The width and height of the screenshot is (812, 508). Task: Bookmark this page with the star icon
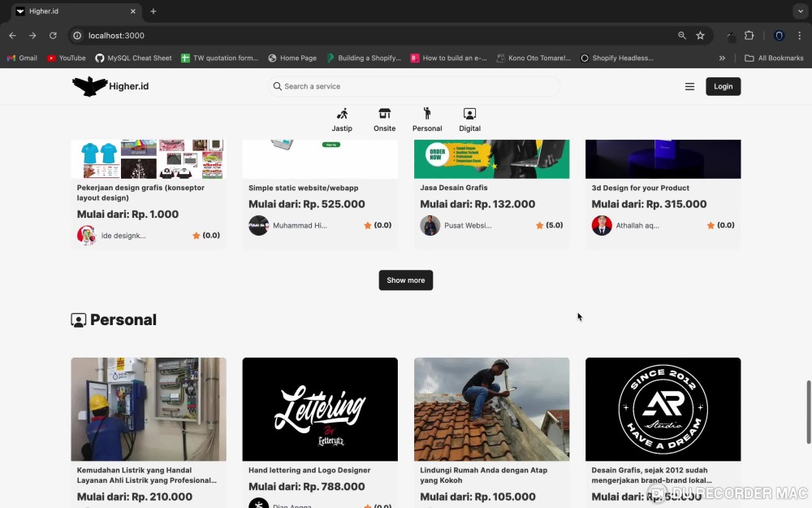tap(700, 35)
